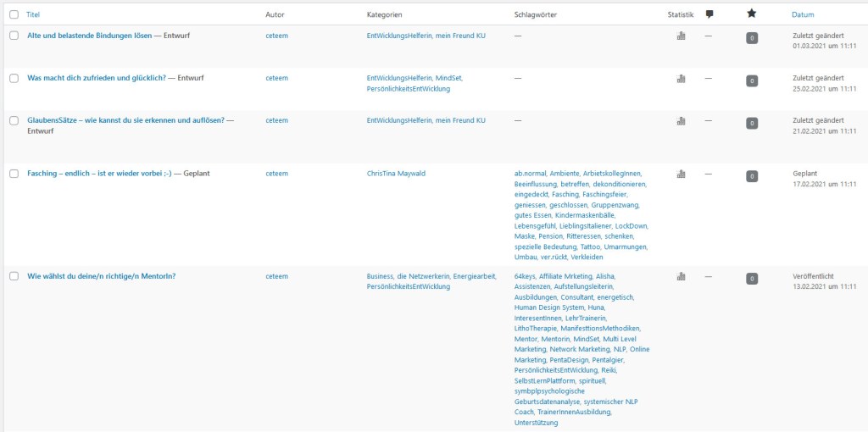
Task: Open stats icon for 'Alte und belastende Bindungen lösen'
Action: [x=681, y=36]
